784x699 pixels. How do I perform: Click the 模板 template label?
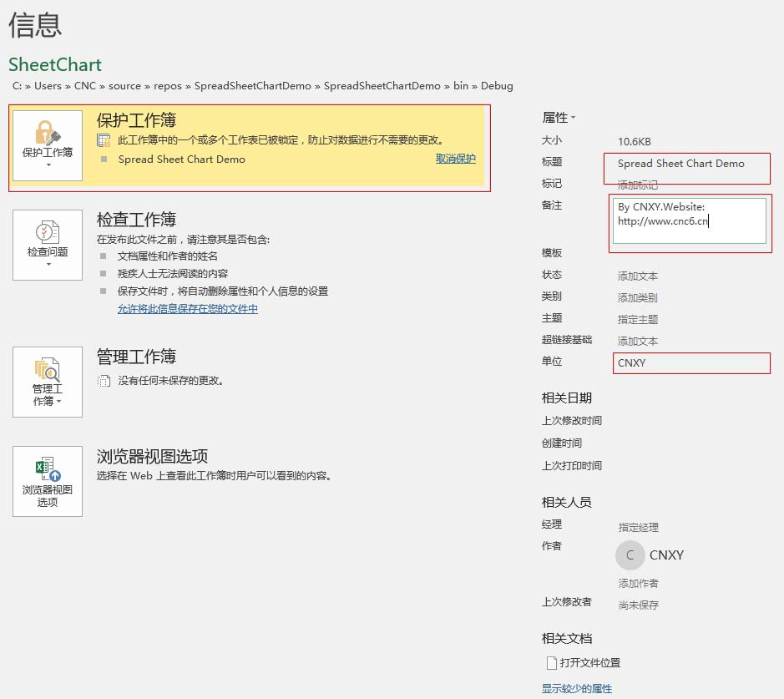point(552,253)
